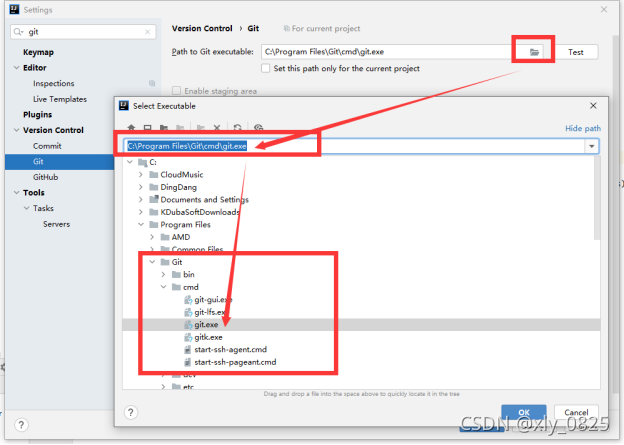This screenshot has height=445, width=624.
Task: Jump to project directory in file chooser toolbar
Action: click(164, 128)
